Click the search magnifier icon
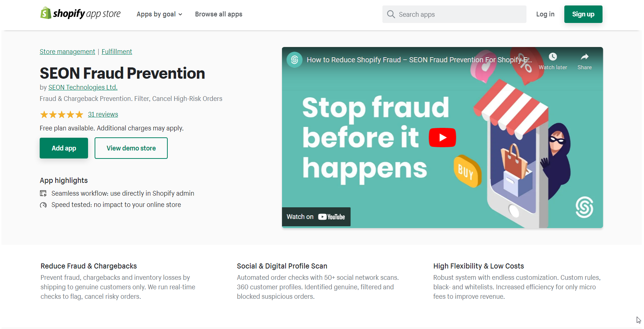Viewport: 644px width, 329px height. tap(391, 14)
